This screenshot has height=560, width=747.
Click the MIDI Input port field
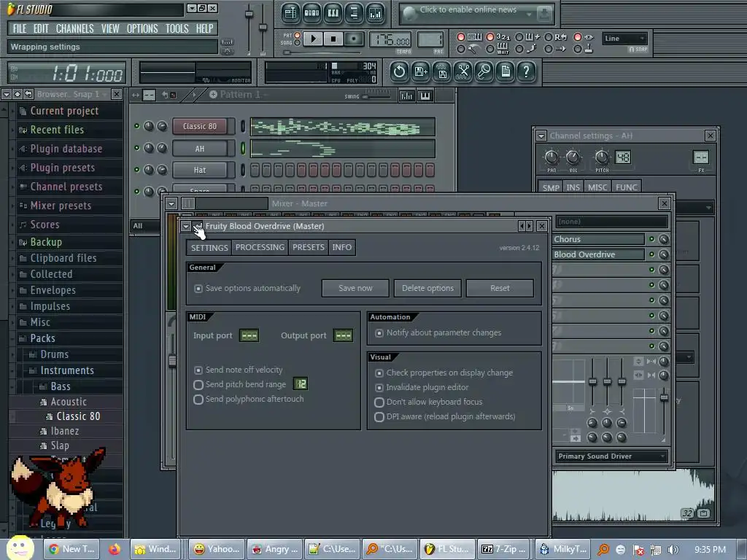(249, 336)
